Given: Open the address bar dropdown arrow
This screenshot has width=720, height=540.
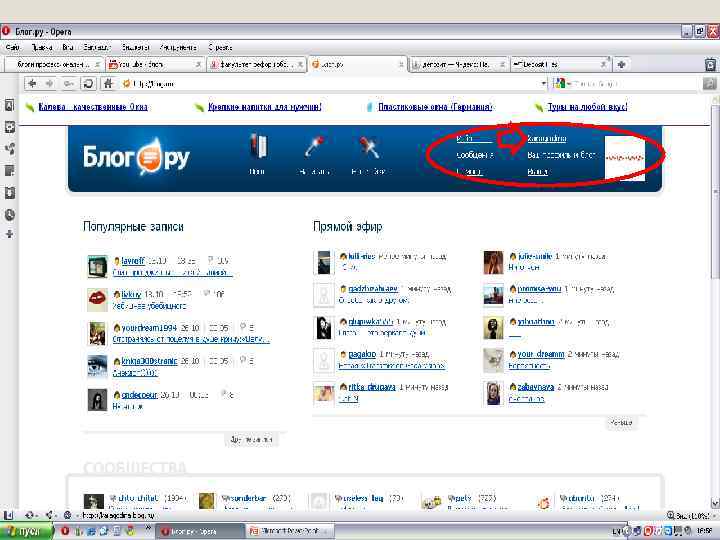Looking at the screenshot, I should [x=544, y=84].
